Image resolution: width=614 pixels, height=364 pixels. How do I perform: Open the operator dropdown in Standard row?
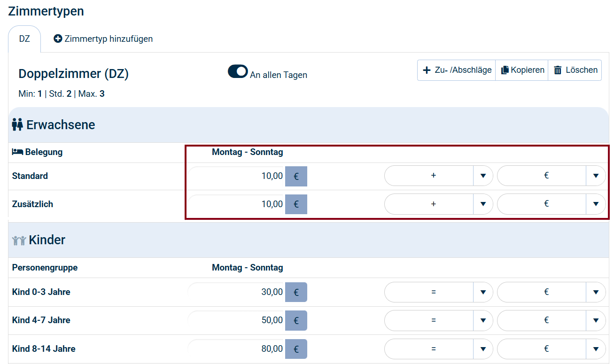[482, 176]
